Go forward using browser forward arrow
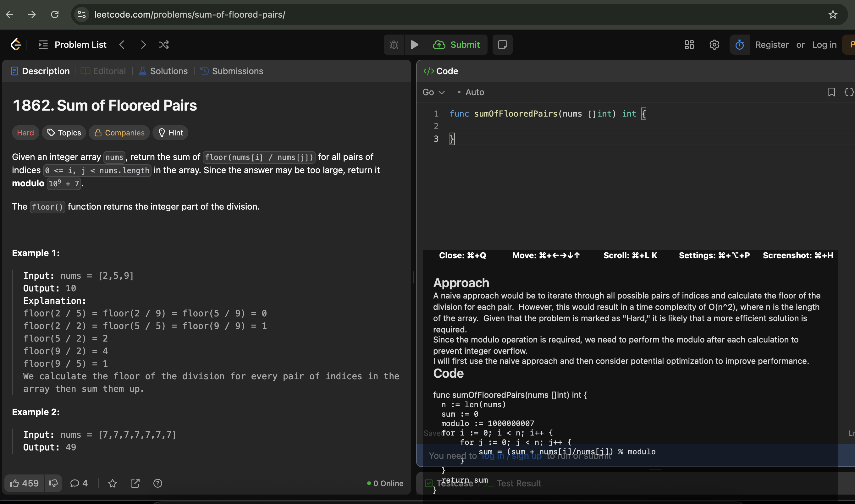 [x=32, y=14]
